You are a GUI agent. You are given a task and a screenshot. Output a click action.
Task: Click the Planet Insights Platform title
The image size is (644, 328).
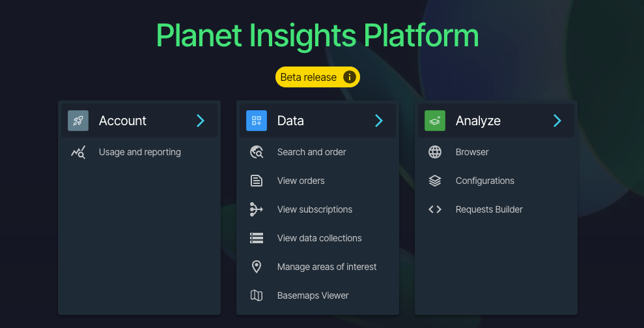(318, 37)
